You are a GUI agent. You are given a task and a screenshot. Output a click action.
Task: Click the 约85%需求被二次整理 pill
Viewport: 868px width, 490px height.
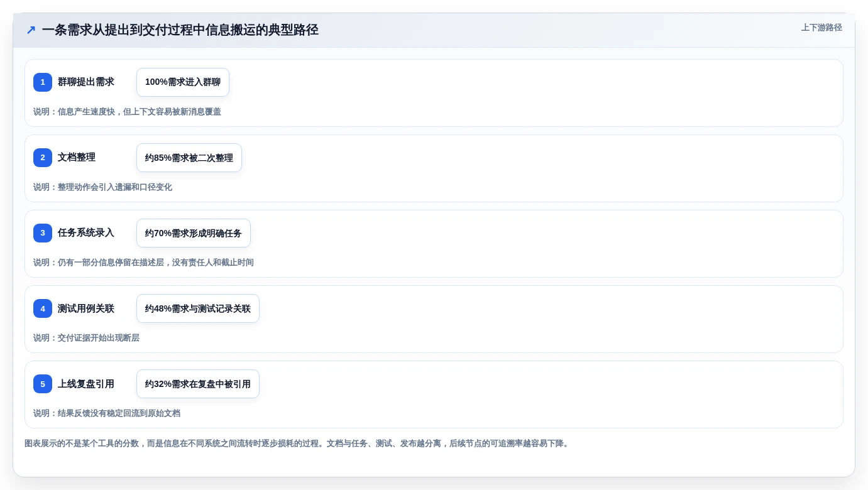point(189,158)
